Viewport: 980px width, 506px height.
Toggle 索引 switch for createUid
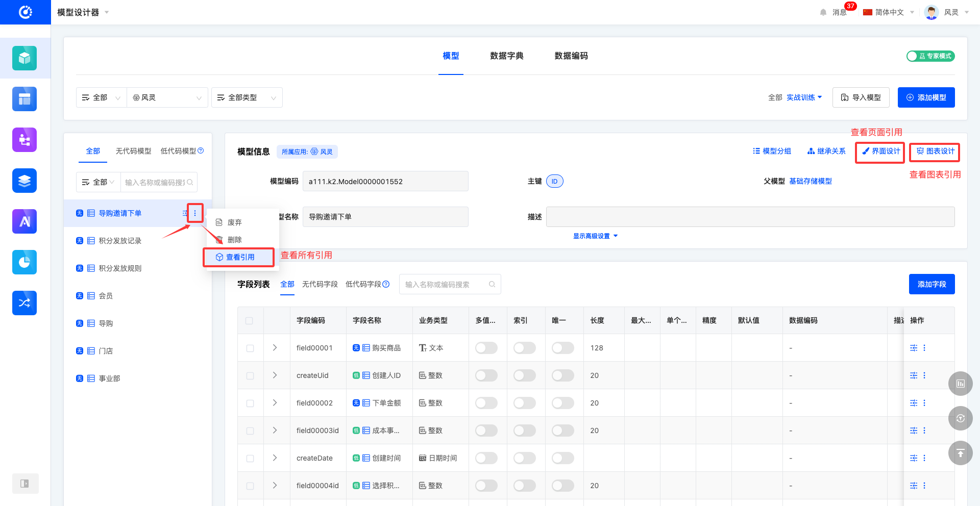(x=525, y=375)
